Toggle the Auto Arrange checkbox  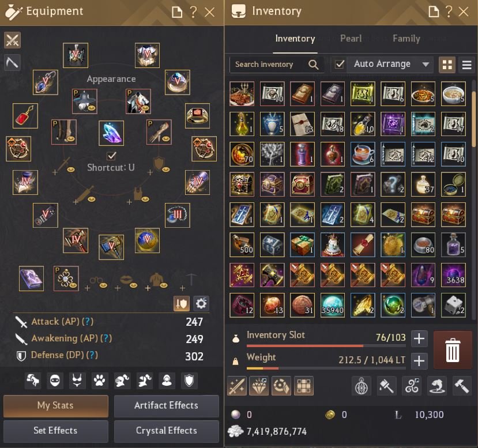point(339,65)
